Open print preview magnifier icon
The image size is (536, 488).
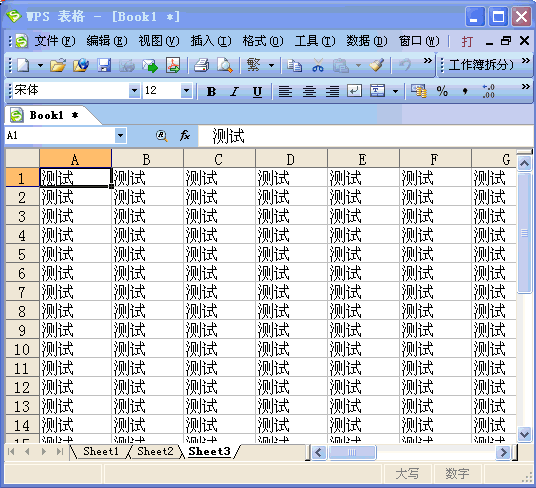225,65
